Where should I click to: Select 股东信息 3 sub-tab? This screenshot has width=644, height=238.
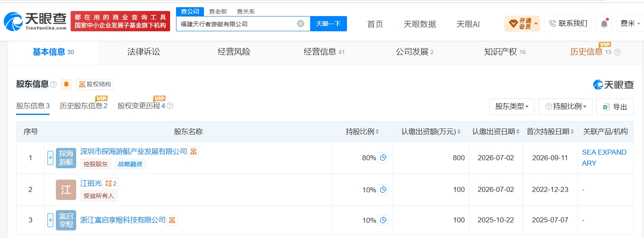point(33,106)
